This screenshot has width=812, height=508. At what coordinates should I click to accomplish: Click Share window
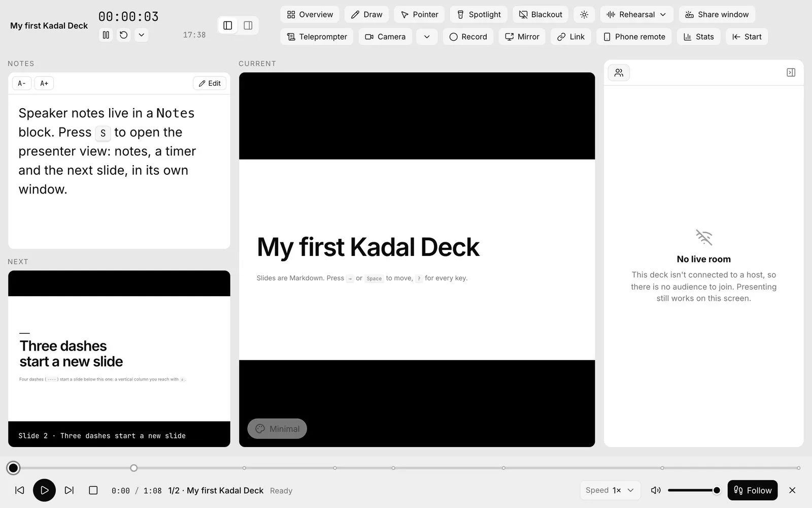coord(717,14)
